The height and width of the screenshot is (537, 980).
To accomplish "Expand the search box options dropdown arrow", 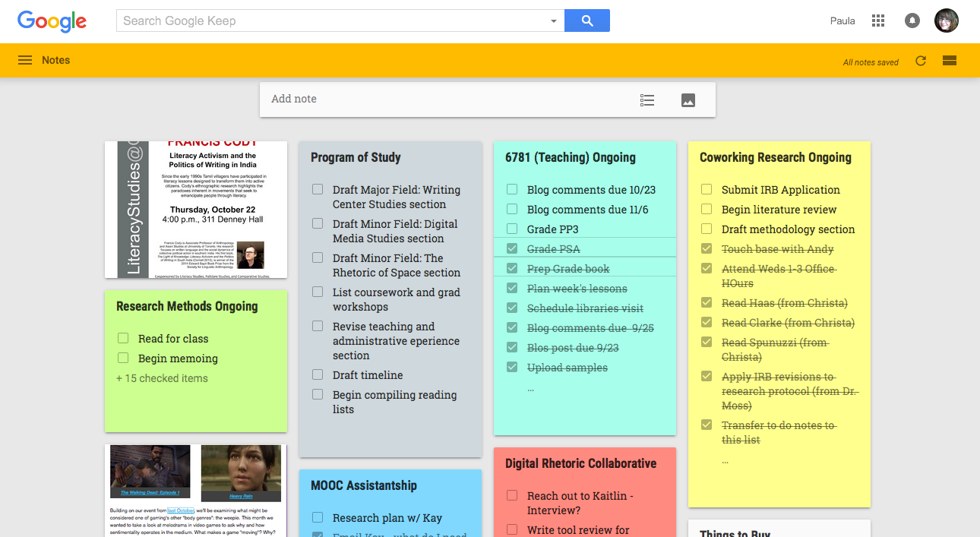I will click(554, 21).
